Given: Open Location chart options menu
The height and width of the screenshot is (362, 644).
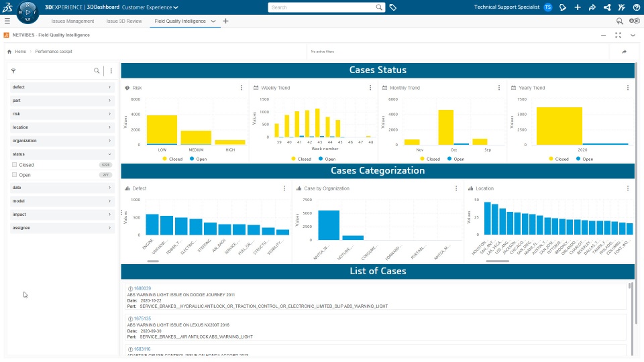Looking at the screenshot, I should pyautogui.click(x=628, y=188).
